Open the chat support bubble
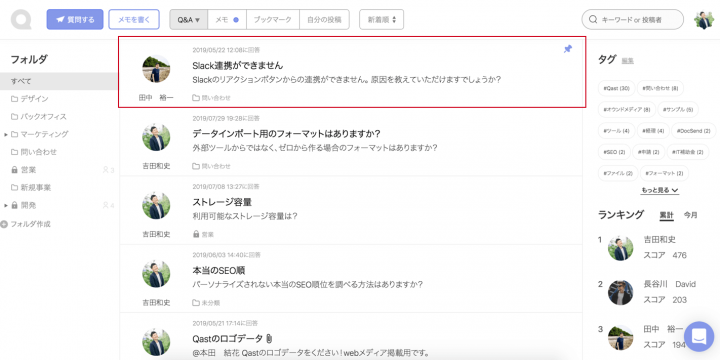 (x=699, y=337)
